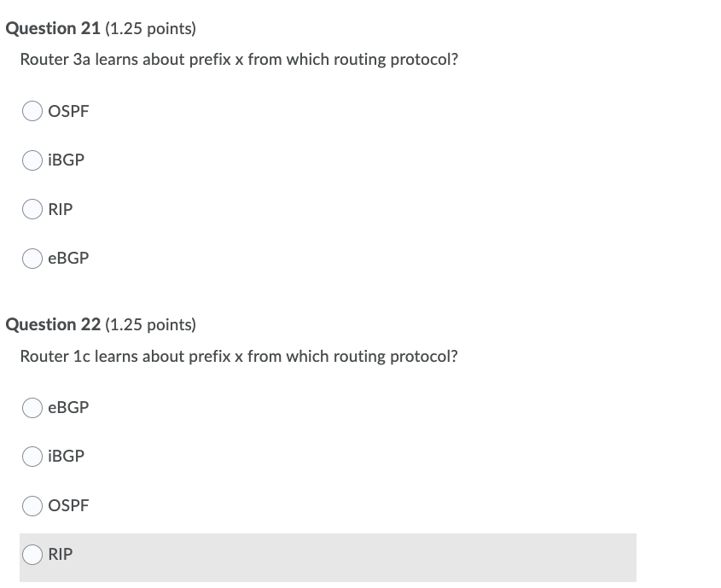Select OSPF for Question 21
Image resolution: width=721 pixels, height=588 pixels.
[32, 111]
